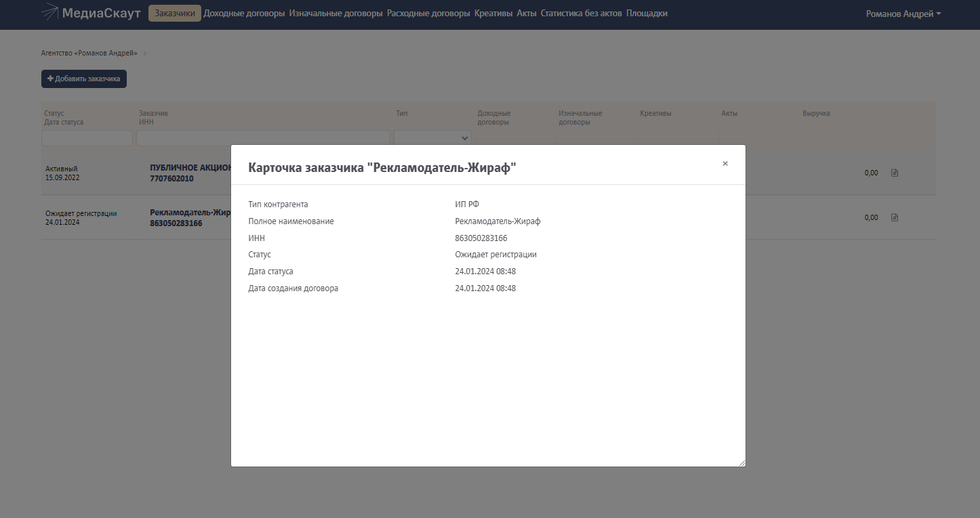
Task: Click the status value Ожидает регистрации in dialog
Action: (x=496, y=255)
